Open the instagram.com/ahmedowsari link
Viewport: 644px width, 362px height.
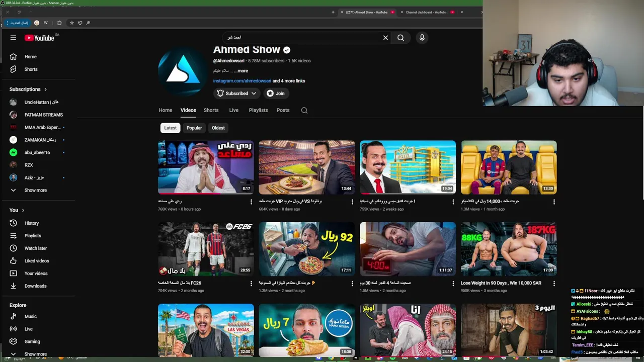point(242,81)
